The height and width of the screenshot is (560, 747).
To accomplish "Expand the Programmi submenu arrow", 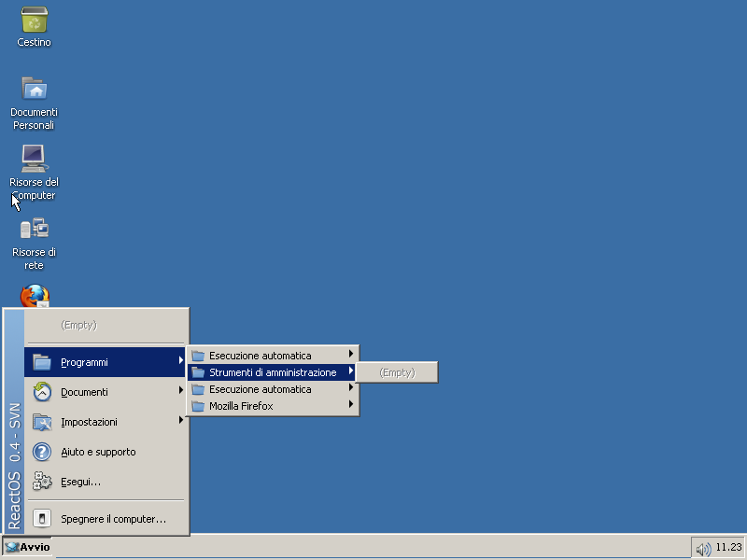I will tap(181, 360).
